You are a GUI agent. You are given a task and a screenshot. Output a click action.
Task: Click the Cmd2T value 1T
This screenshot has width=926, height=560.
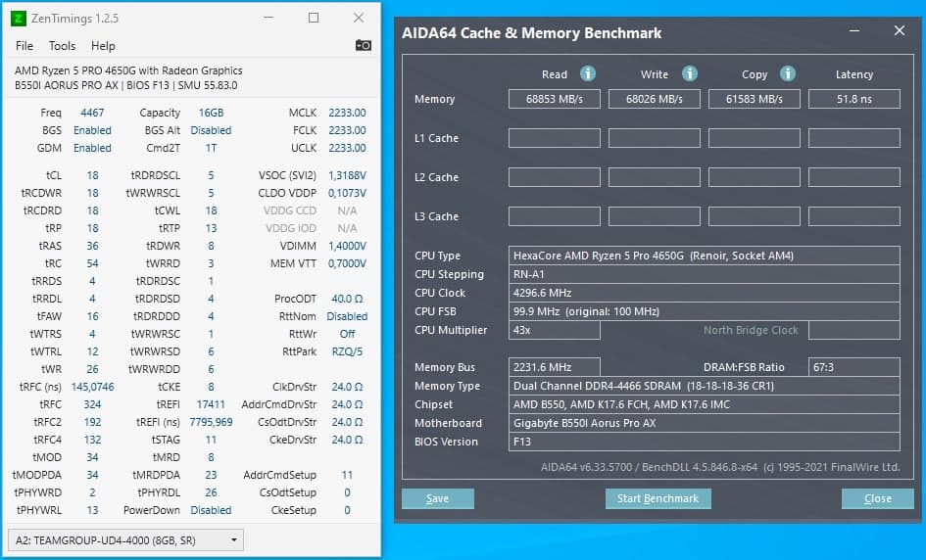pos(211,148)
